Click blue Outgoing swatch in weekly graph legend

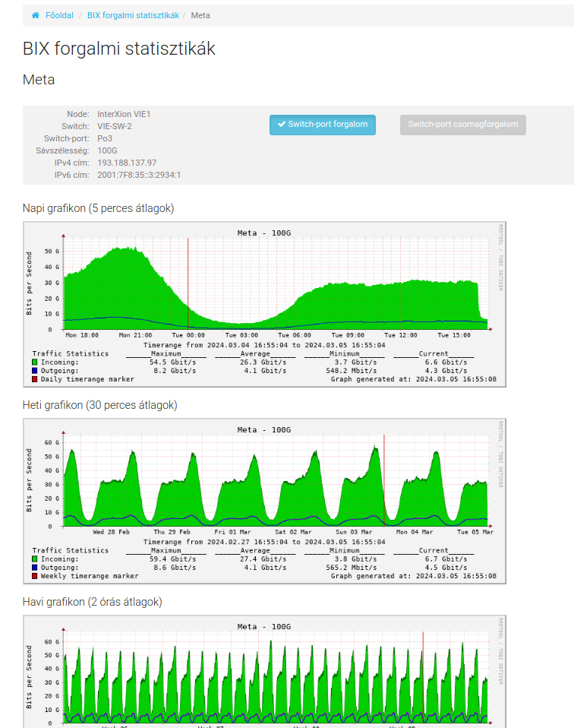35,567
